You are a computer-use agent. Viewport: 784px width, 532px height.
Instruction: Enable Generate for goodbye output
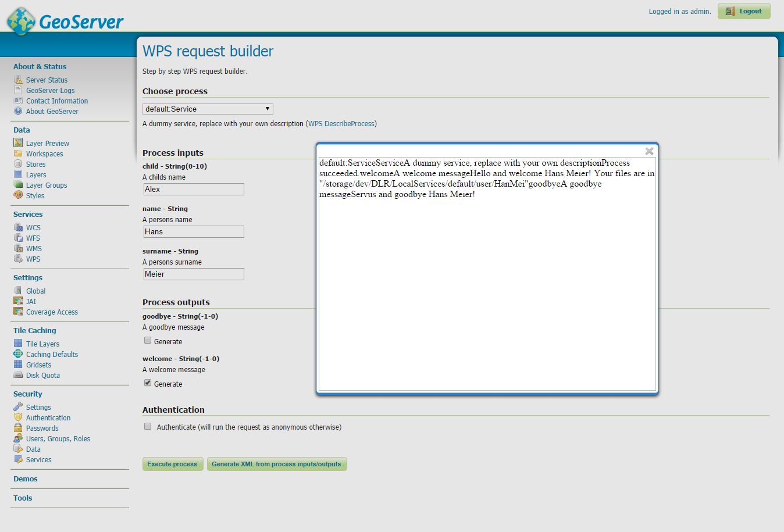tap(148, 341)
